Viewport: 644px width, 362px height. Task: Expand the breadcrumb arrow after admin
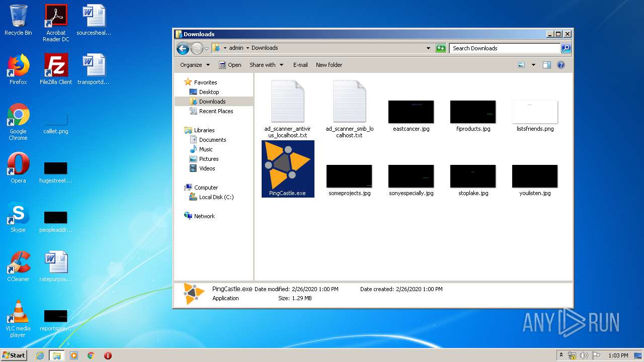click(248, 48)
